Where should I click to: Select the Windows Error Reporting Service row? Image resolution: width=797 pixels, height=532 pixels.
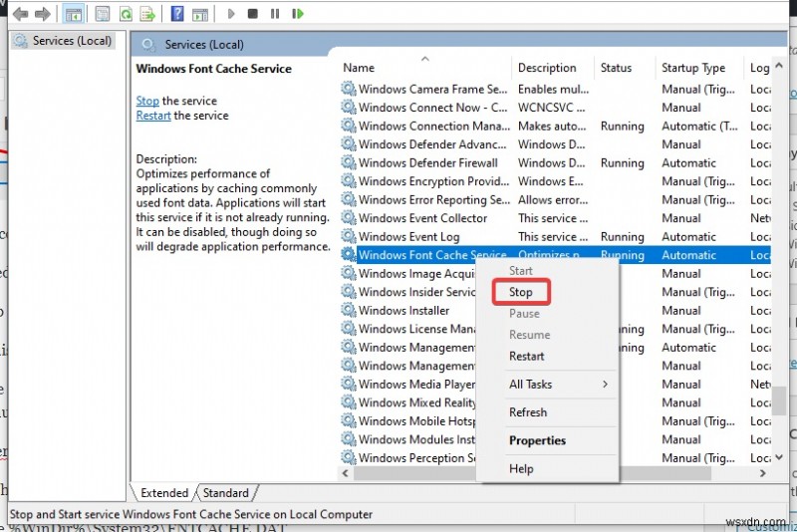556,199
